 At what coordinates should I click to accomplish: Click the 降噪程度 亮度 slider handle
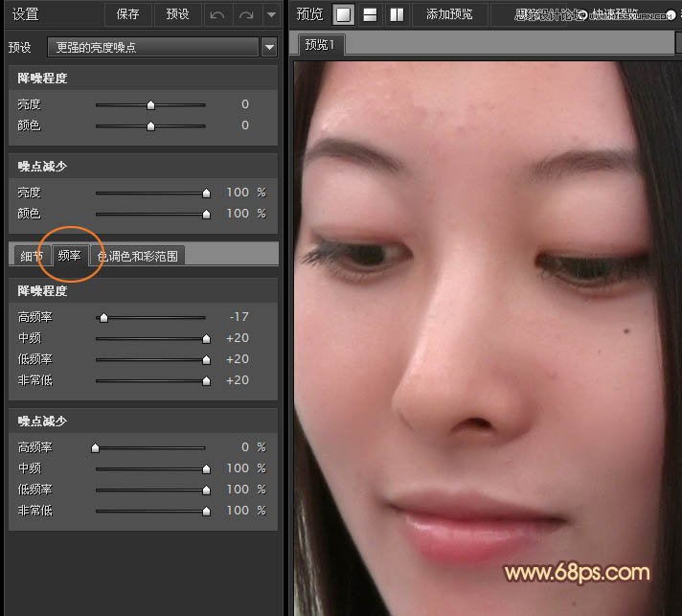pos(150,104)
